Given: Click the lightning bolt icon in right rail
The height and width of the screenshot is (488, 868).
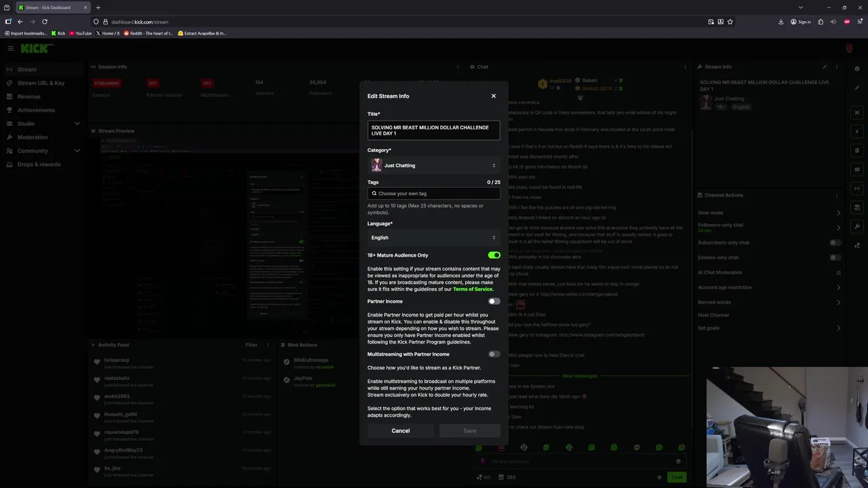Looking at the screenshot, I should (x=857, y=131).
